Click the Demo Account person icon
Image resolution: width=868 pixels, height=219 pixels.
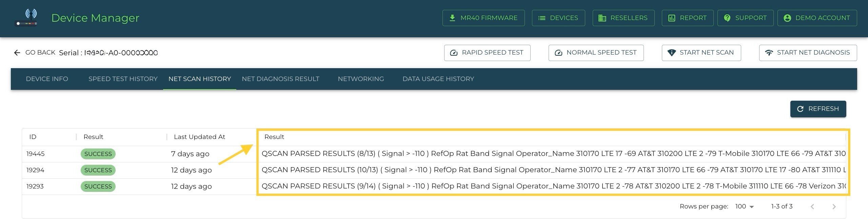[x=787, y=18]
